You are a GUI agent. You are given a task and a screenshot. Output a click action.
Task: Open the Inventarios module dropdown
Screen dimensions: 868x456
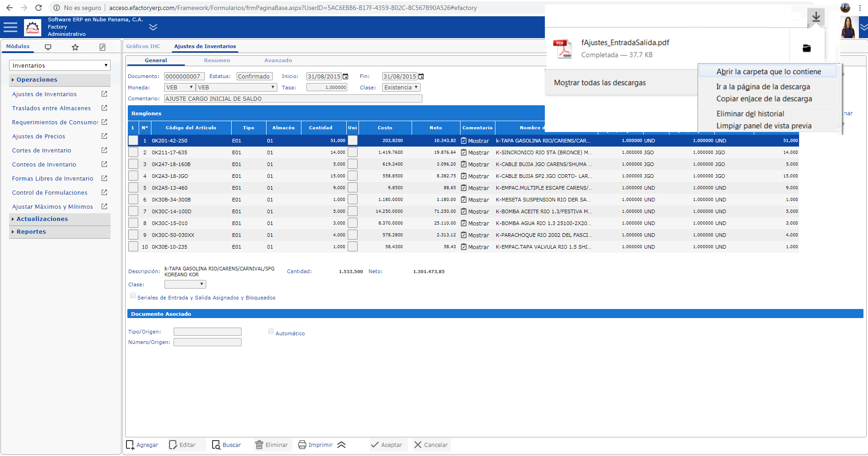[59, 66]
